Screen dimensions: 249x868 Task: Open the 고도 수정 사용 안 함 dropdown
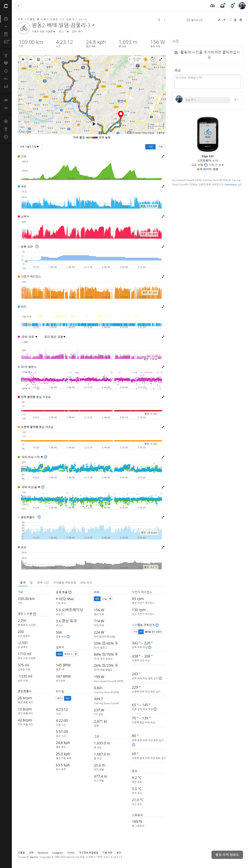click(x=216, y=165)
